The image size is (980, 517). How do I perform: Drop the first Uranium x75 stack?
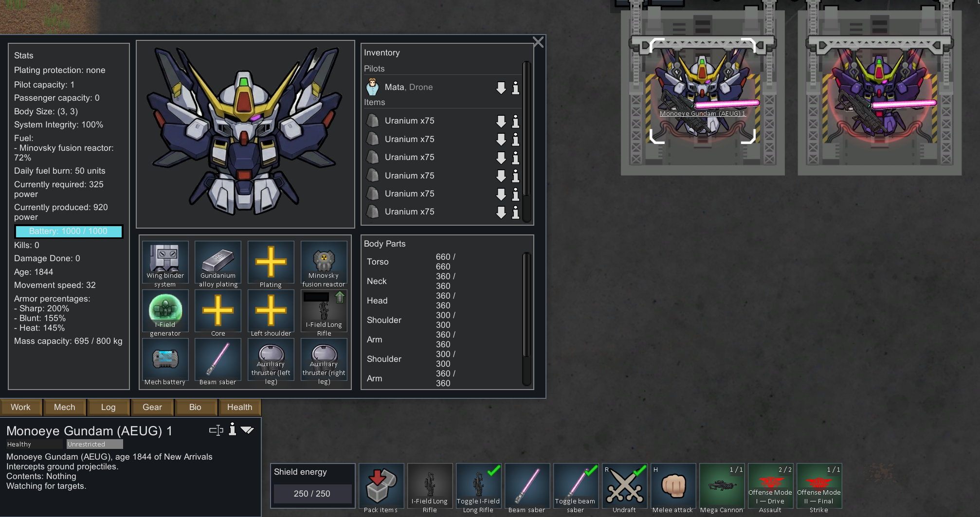(501, 121)
